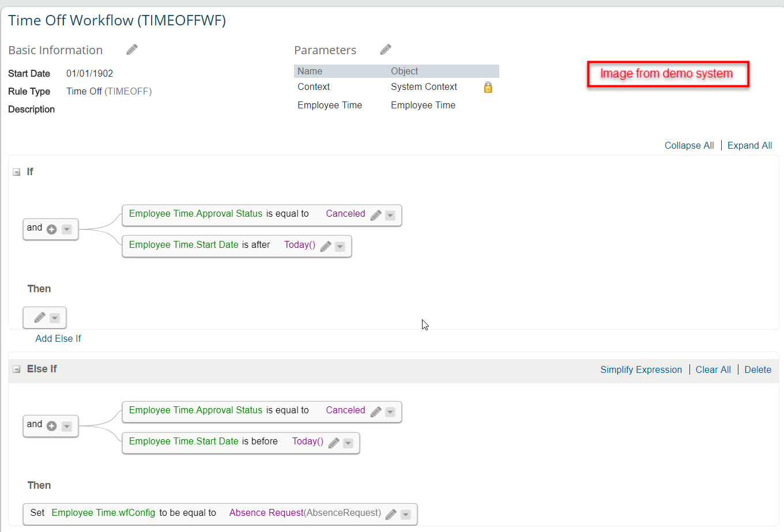
Task: Click 'Employee Time.wfConfig' in Set action
Action: [103, 512]
